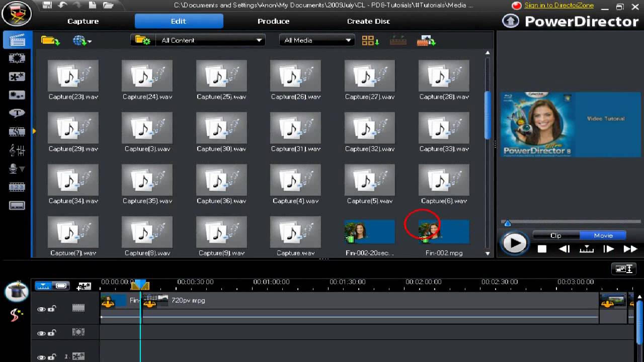Switch to the Capture tab
This screenshot has height=362, width=644.
point(83,21)
